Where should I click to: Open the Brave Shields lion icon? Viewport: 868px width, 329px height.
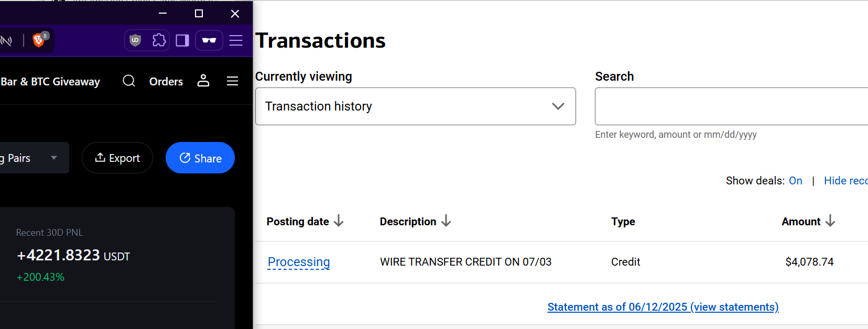coord(39,40)
